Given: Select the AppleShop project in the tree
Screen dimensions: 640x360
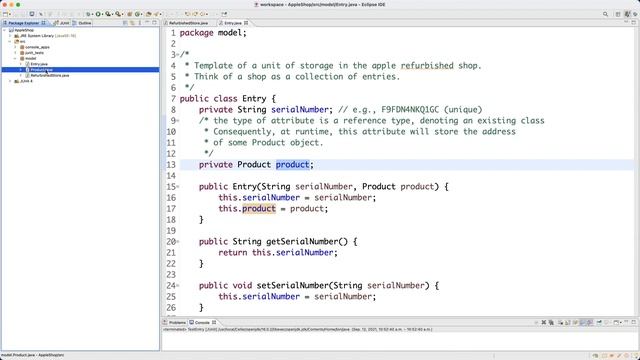Looking at the screenshot, I should point(24,30).
